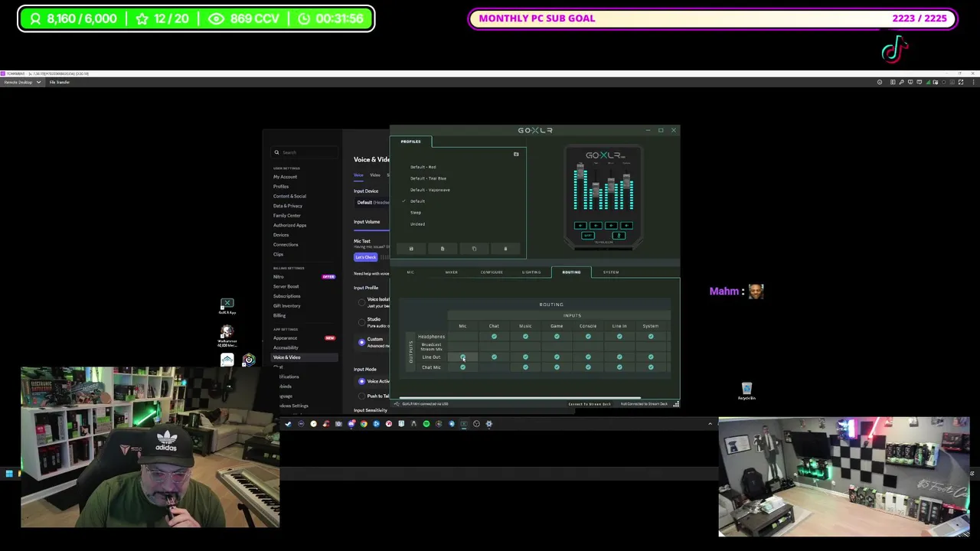Image resolution: width=980 pixels, height=551 pixels.
Task: Switch to the Mic tab in GoXLR
Action: pyautogui.click(x=411, y=272)
